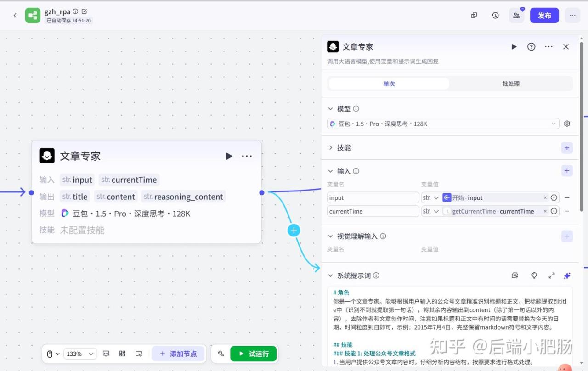588x371 pixels.
Task: Switch to the 单次 tab
Action: (x=389, y=84)
